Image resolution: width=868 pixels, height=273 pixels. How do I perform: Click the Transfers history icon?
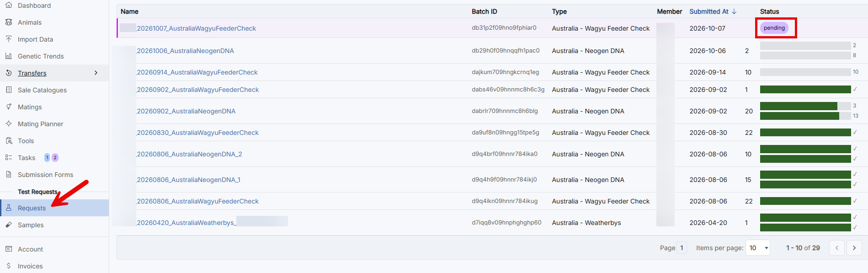click(9, 73)
